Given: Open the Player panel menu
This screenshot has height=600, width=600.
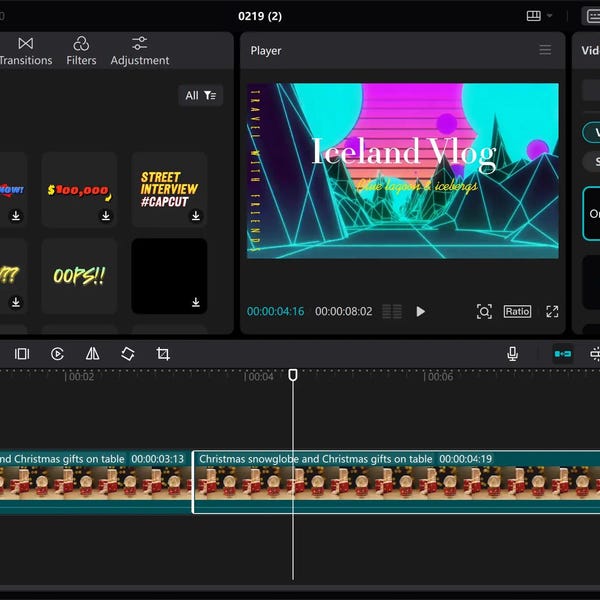Looking at the screenshot, I should click(545, 50).
